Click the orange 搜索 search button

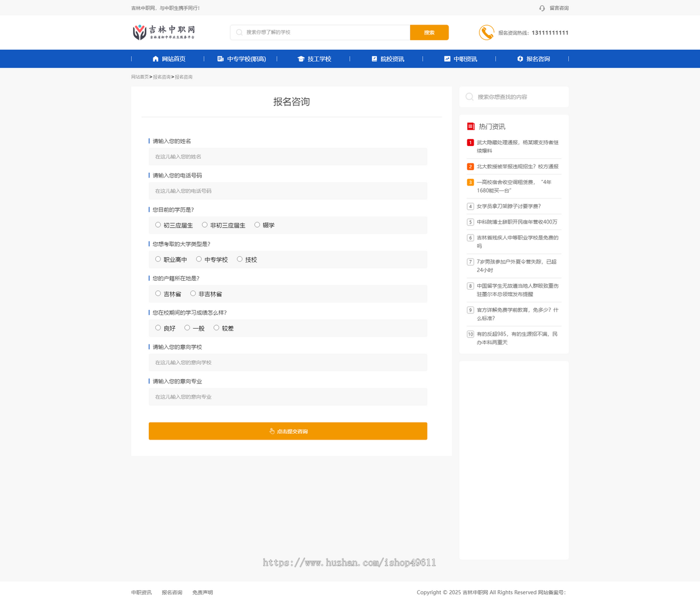(429, 32)
